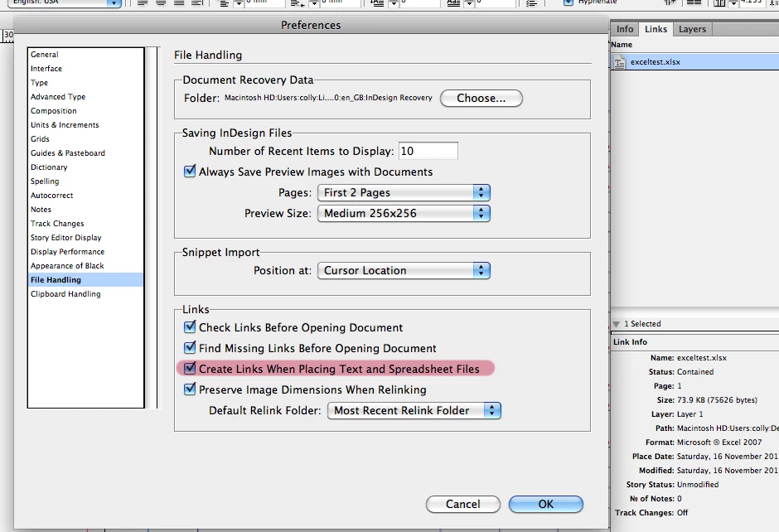The image size is (779, 532).
Task: Select Story Editor Display category
Action: point(85,238)
